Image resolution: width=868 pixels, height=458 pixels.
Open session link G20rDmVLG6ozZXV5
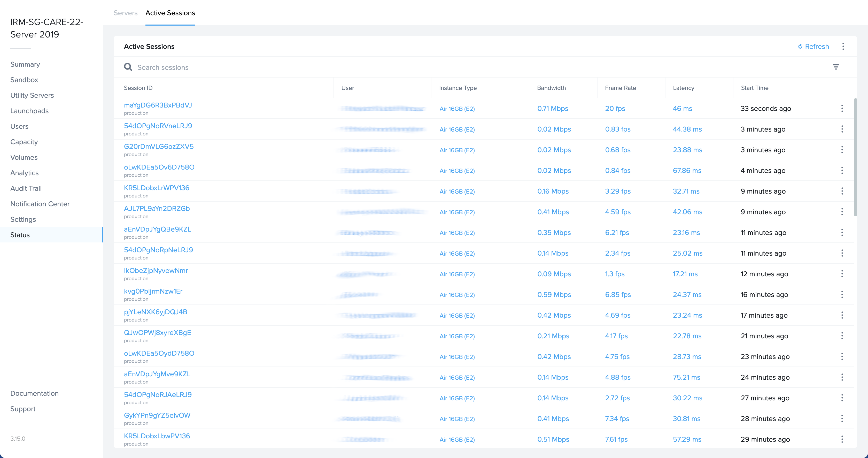[159, 147]
